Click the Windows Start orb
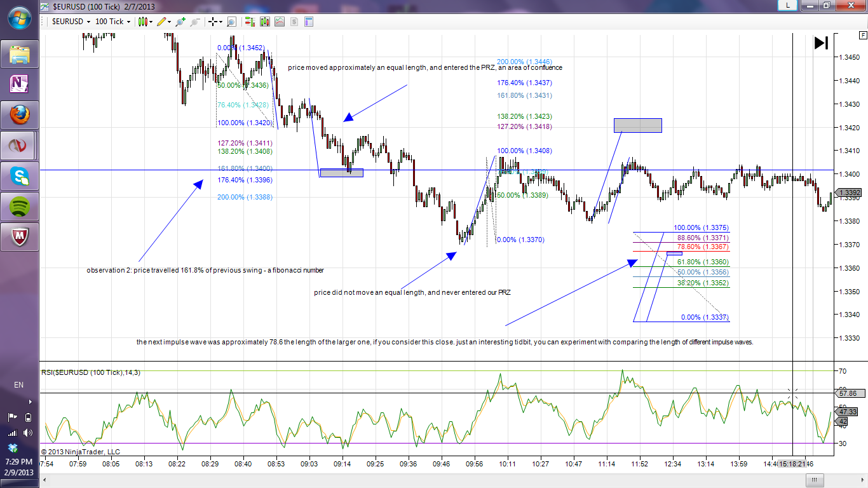 [x=20, y=18]
